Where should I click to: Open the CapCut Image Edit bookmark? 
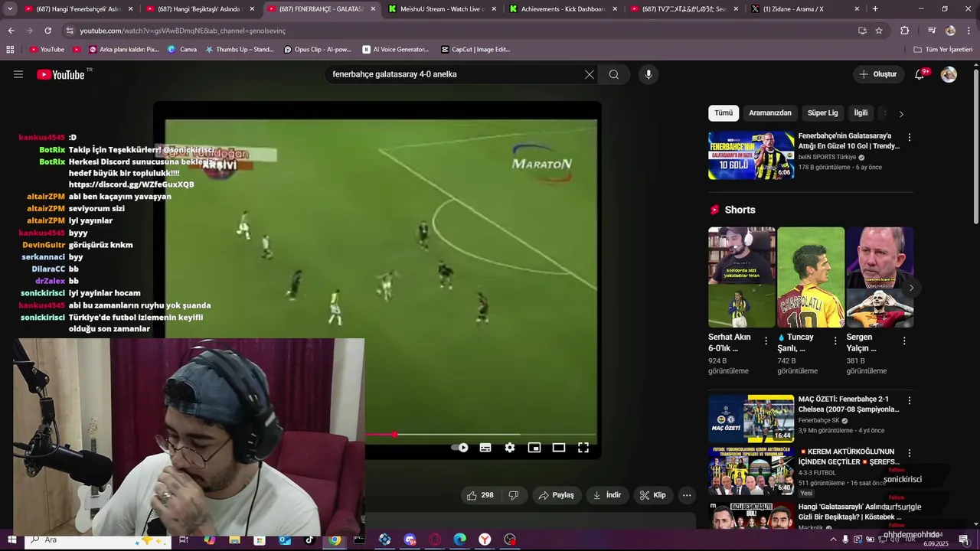pyautogui.click(x=475, y=49)
